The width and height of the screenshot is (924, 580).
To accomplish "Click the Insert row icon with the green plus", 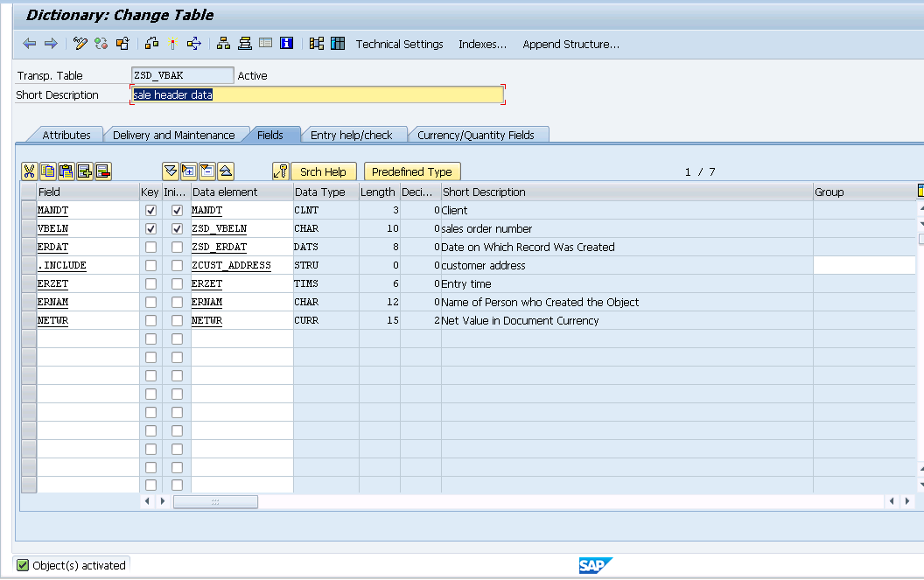I will [85, 171].
